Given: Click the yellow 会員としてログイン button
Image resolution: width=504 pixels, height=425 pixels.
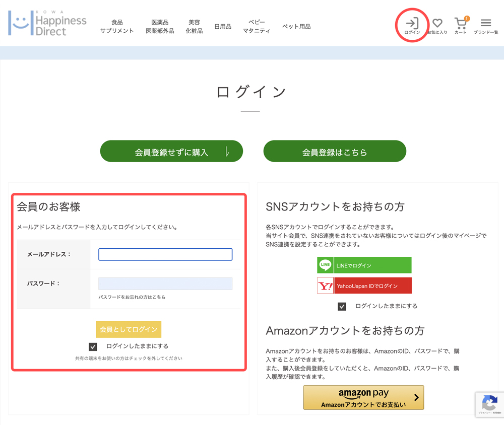Looking at the screenshot, I should point(129,329).
